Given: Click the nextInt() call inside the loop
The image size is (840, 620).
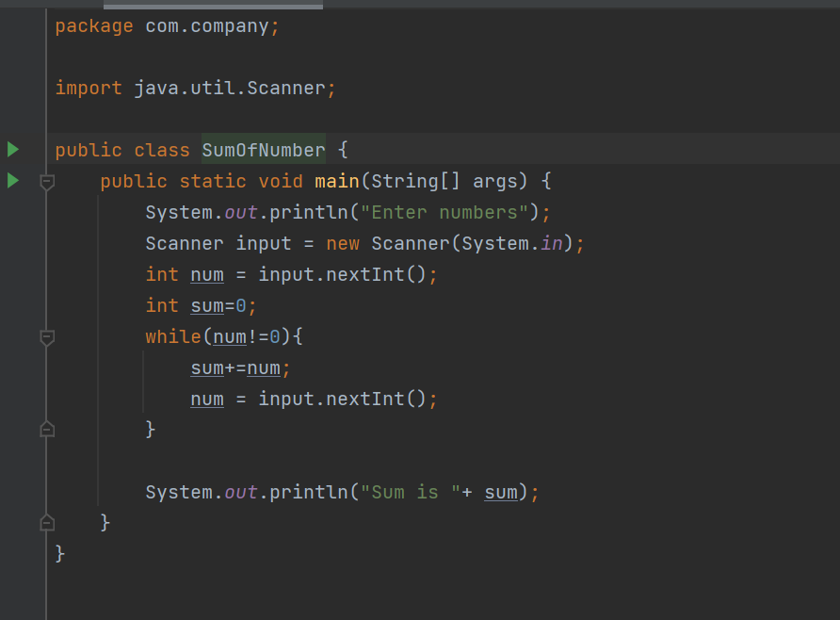Looking at the screenshot, I should point(372,399).
